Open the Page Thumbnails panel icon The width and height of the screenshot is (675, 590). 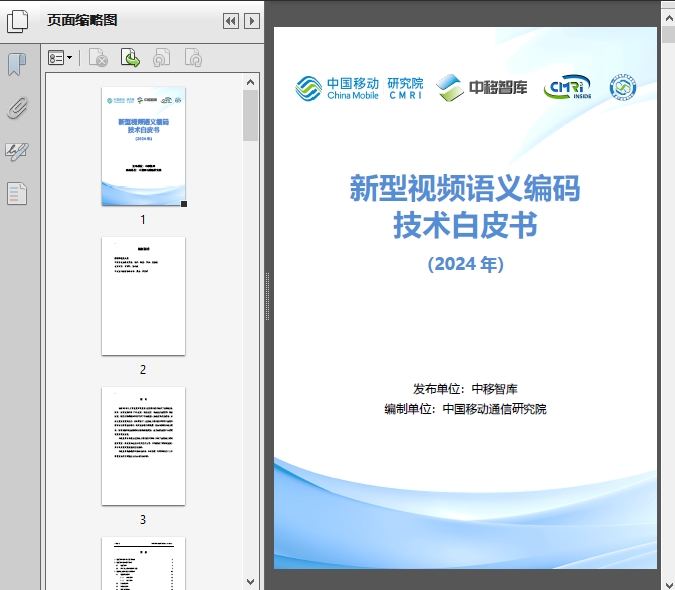[17, 21]
